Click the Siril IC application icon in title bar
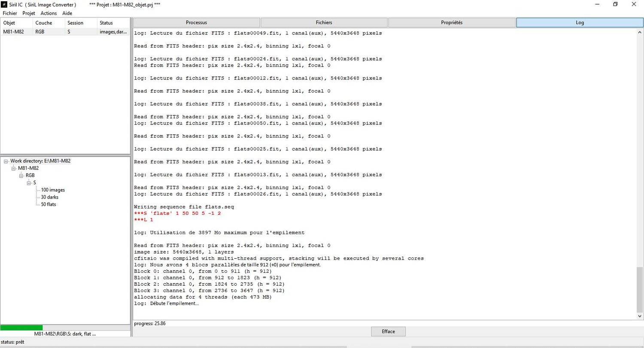The width and height of the screenshot is (644, 348). (x=4, y=4)
